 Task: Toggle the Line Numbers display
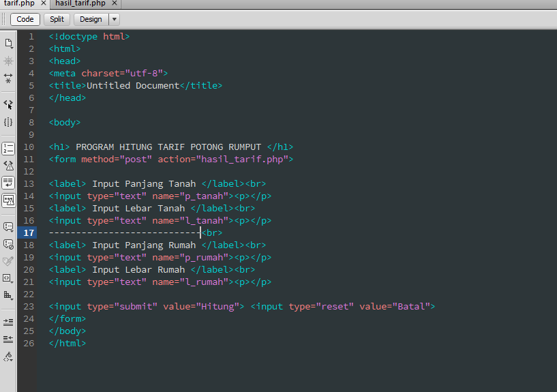(x=8, y=148)
